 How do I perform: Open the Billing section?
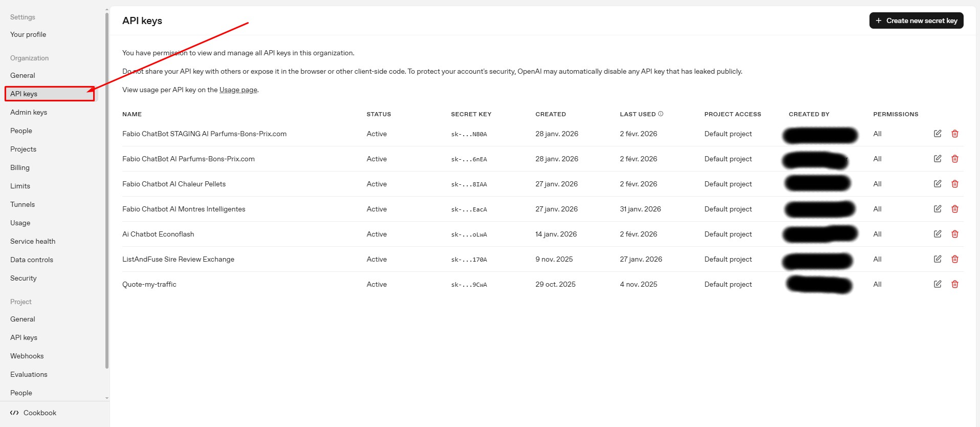tap(20, 167)
